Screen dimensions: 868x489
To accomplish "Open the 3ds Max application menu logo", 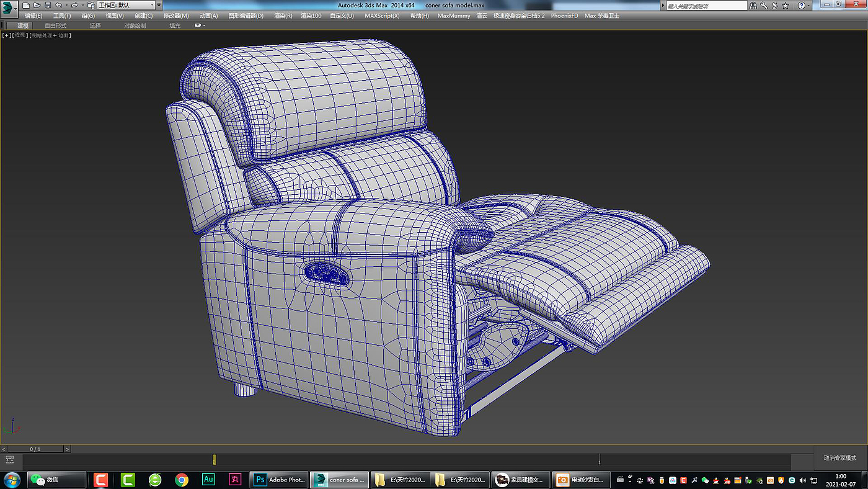I will [9, 8].
